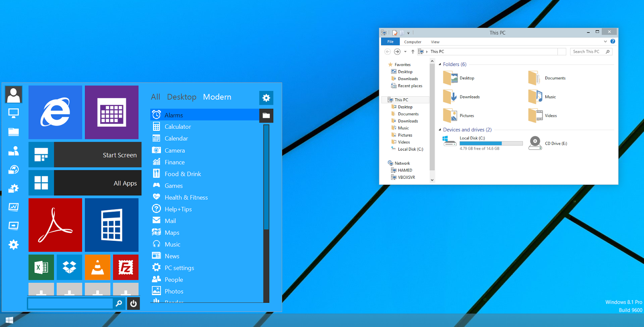Click the Windows Start button on taskbar
Screen dimensions: 644x327
coord(9,321)
